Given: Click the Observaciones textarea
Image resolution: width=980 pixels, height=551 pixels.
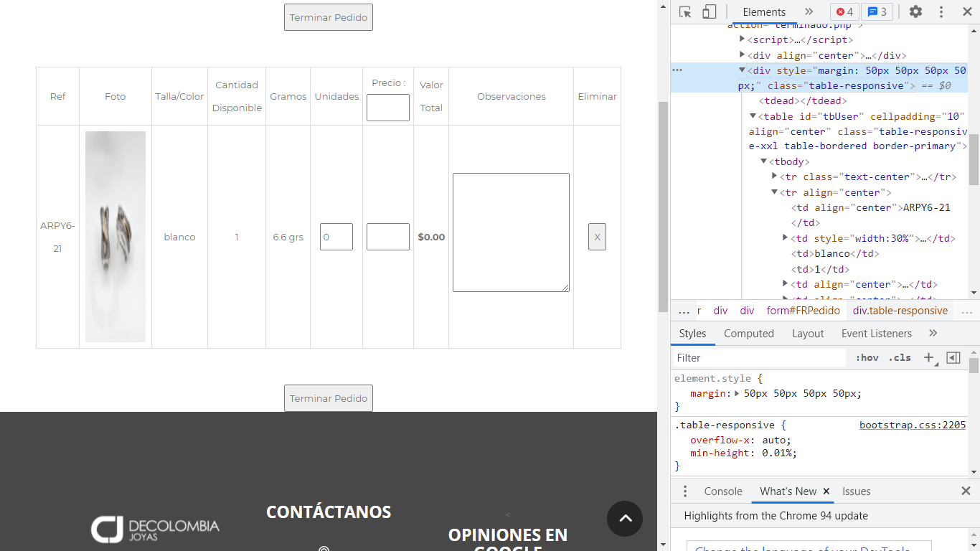Looking at the screenshot, I should click(511, 232).
